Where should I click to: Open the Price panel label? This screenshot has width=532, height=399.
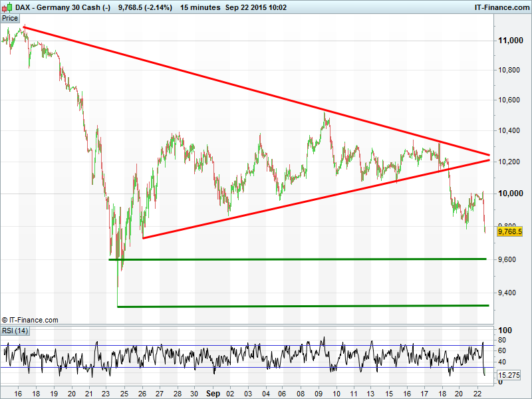(10, 19)
